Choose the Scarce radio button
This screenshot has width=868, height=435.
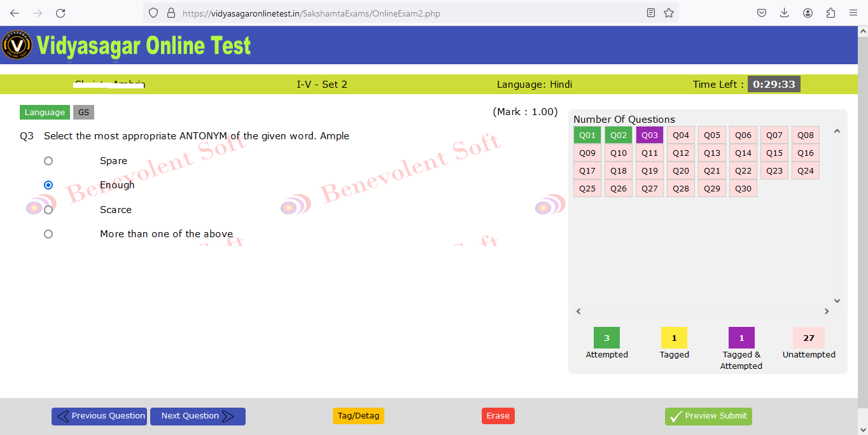[x=48, y=210]
